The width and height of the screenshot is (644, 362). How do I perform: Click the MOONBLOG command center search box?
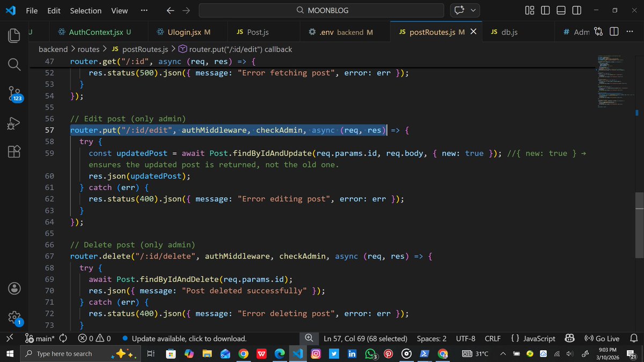click(321, 10)
